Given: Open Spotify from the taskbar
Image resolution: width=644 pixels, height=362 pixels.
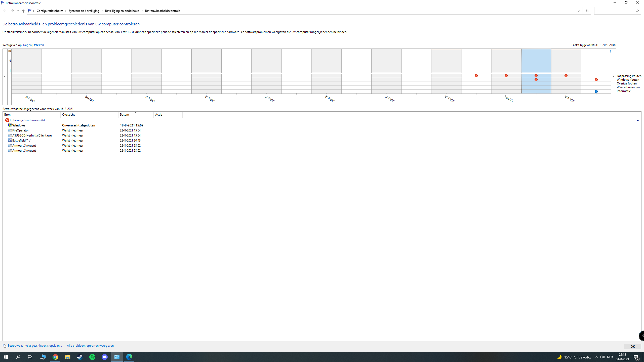Looking at the screenshot, I should (x=92, y=357).
